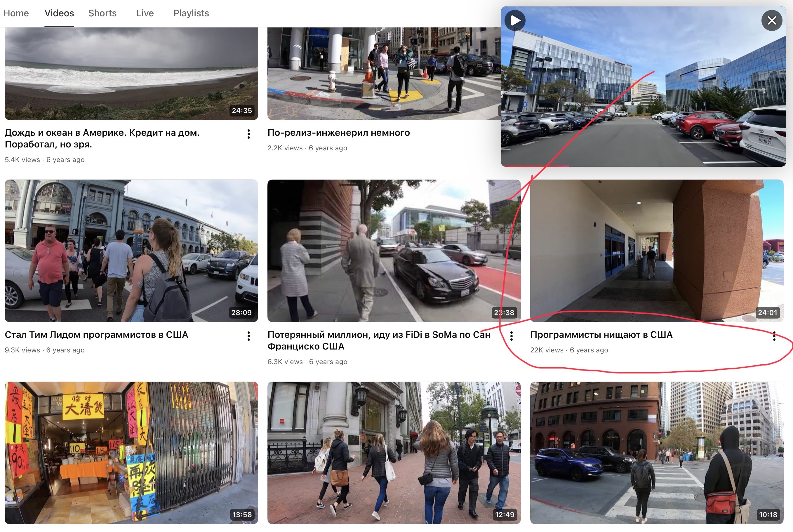Open the 10:18 crosswalk video thumbnail

[656, 452]
